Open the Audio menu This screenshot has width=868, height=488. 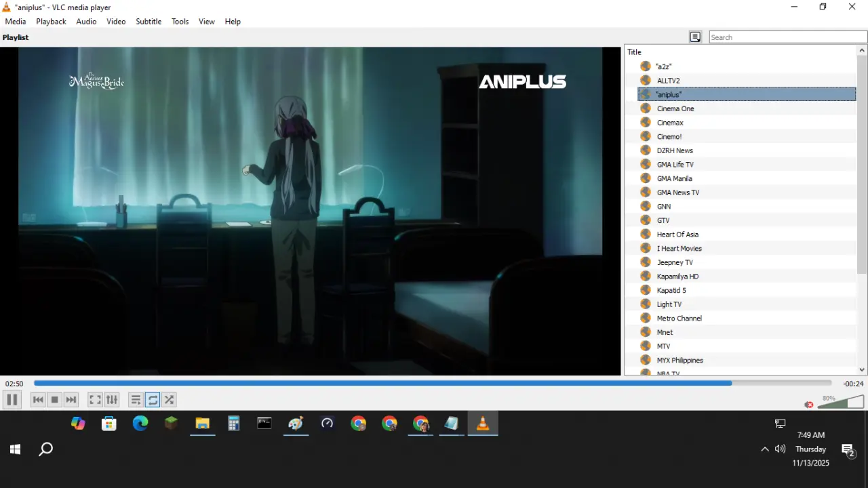pyautogui.click(x=86, y=22)
